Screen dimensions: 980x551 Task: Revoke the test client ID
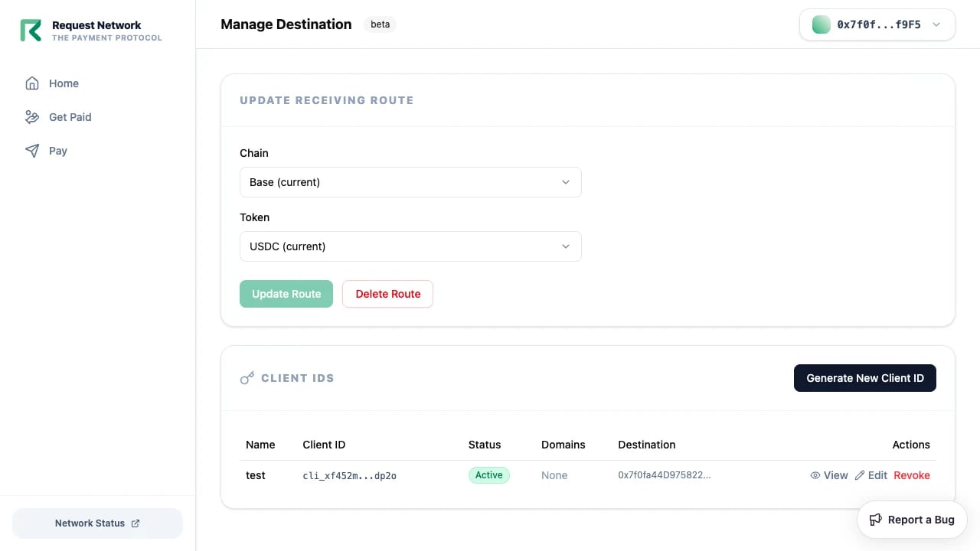coord(912,475)
